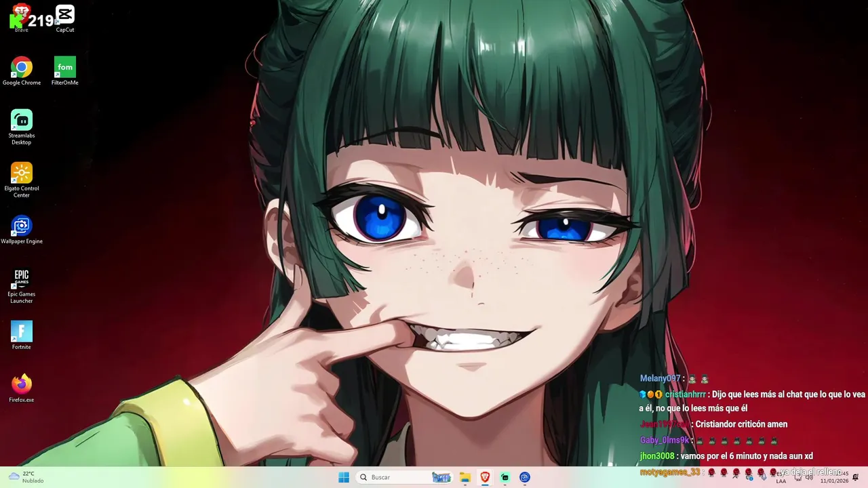Select the Wallpaper Engine desktop icon
This screenshot has width=868, height=488.
[22, 230]
